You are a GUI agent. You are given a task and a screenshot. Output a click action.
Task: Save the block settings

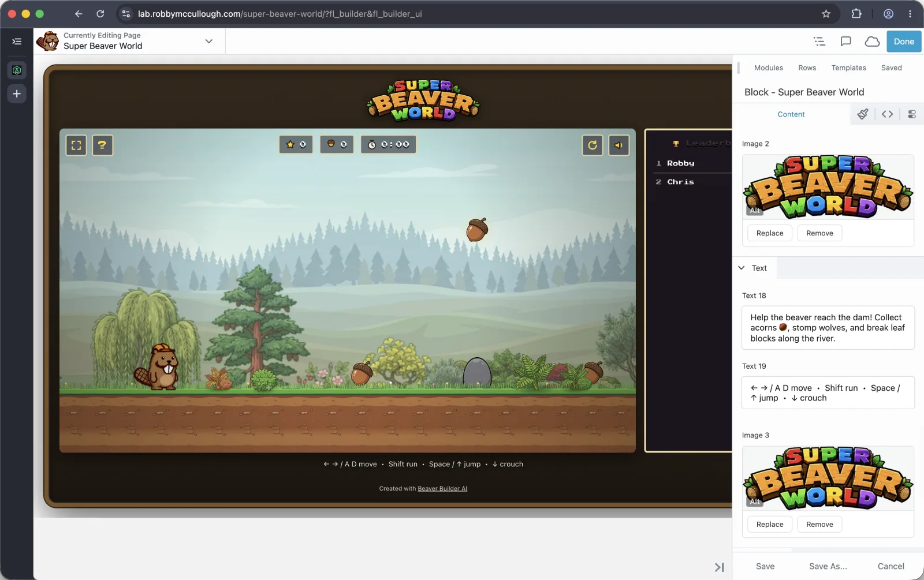point(765,566)
